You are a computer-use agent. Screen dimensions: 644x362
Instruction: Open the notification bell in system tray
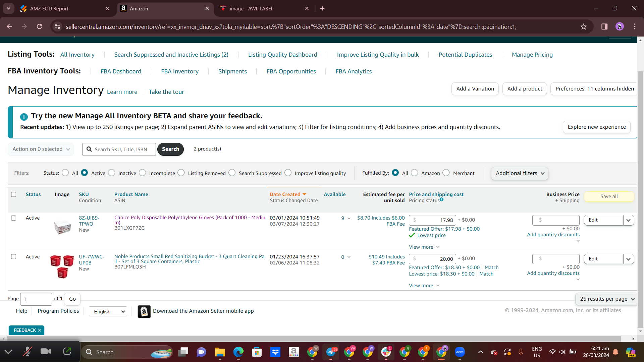pos(615,352)
